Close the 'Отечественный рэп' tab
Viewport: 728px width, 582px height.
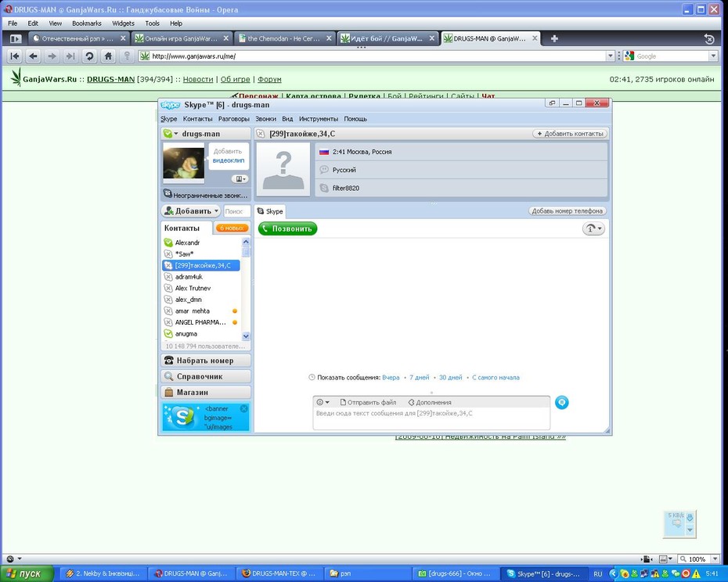point(123,38)
